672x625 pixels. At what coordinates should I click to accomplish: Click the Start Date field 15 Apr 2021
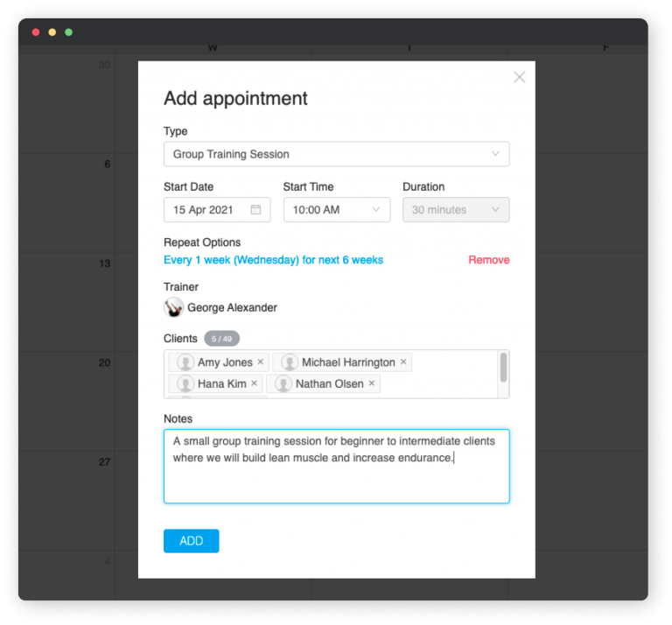coord(217,209)
